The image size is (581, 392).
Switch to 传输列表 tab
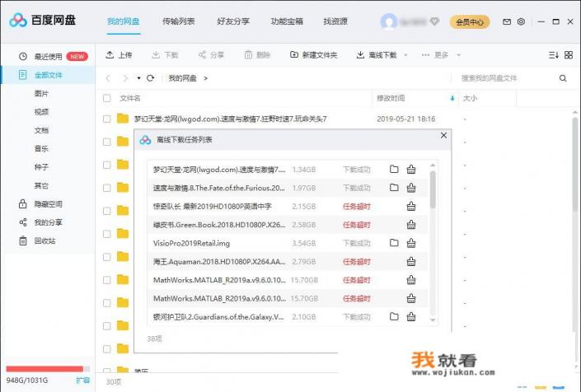(x=179, y=21)
